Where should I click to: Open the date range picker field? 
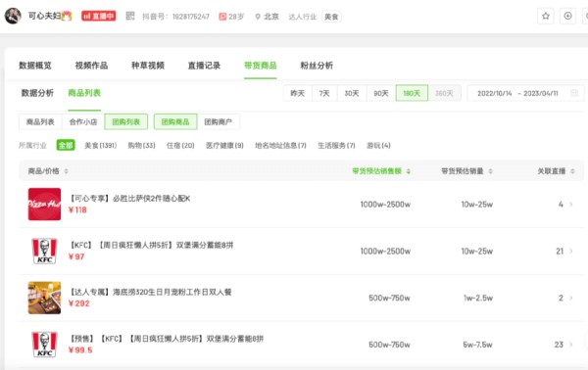coord(525,93)
